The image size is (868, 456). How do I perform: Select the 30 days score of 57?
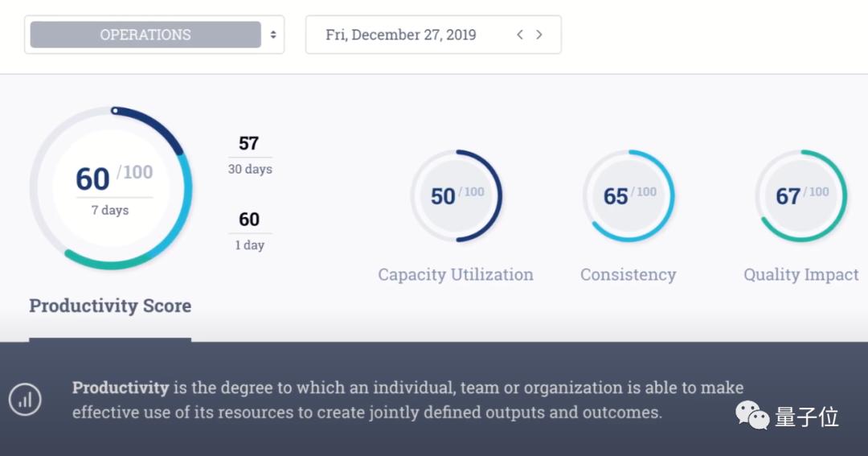click(x=249, y=154)
